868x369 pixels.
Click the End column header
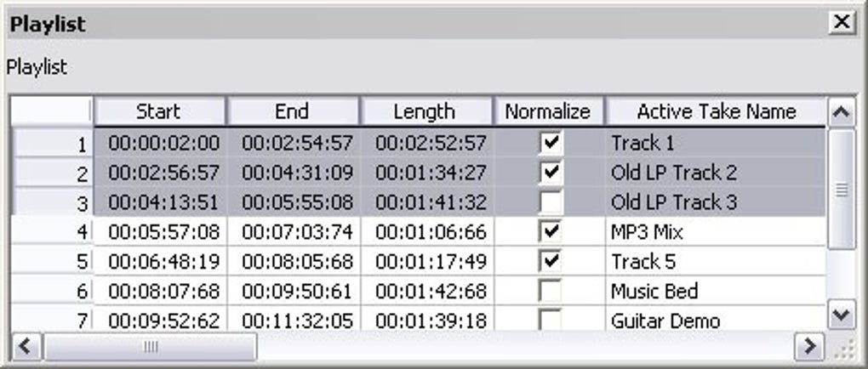point(292,111)
